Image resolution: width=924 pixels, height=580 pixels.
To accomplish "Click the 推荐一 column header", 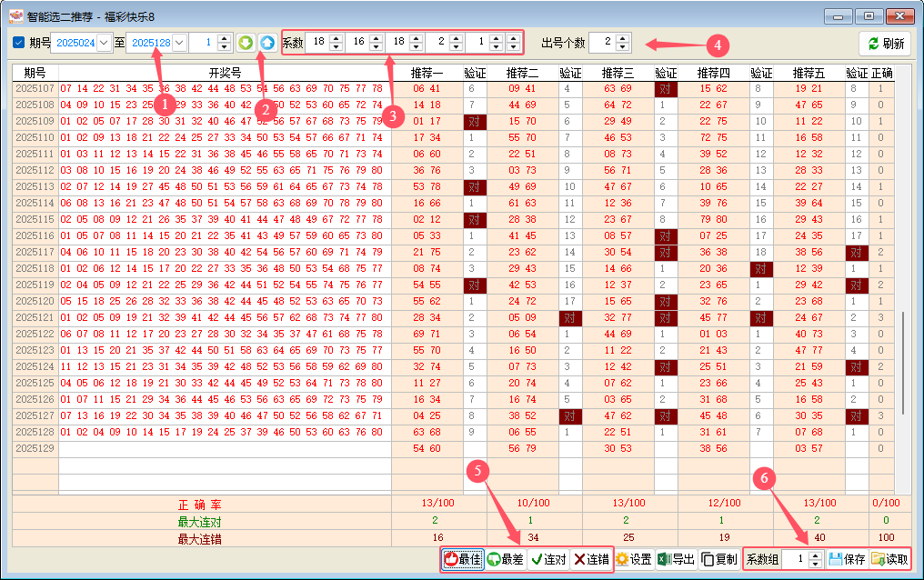I will [427, 73].
